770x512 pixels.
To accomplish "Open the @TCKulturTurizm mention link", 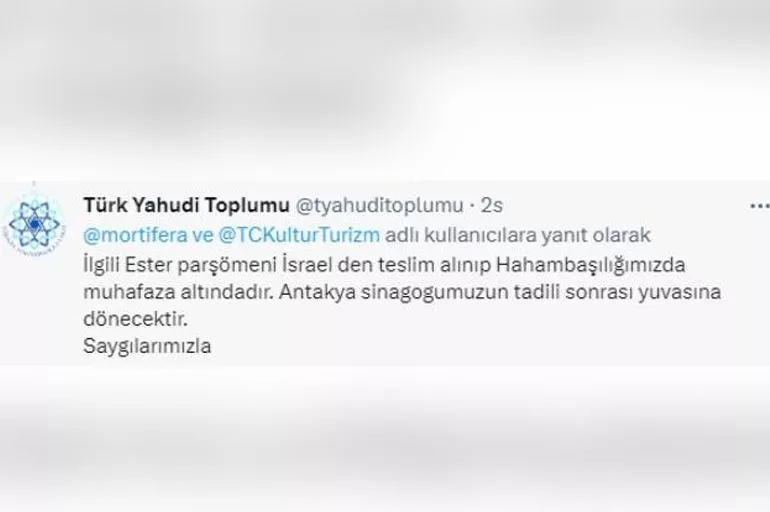I will 299,235.
